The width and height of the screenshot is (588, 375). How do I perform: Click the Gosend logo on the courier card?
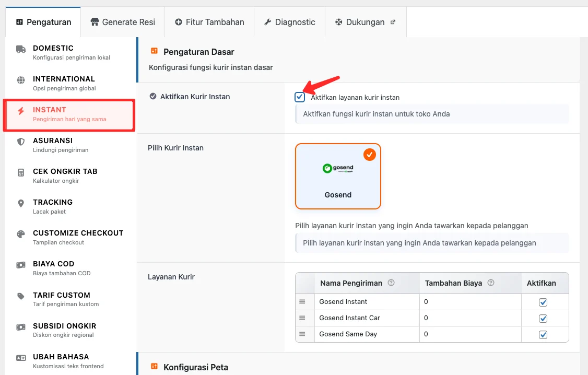coord(338,168)
